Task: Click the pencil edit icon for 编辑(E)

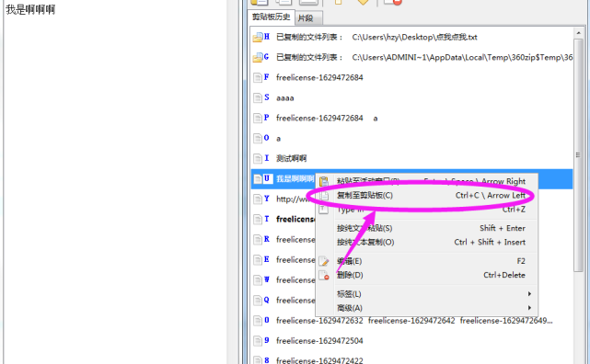Action: pos(324,261)
